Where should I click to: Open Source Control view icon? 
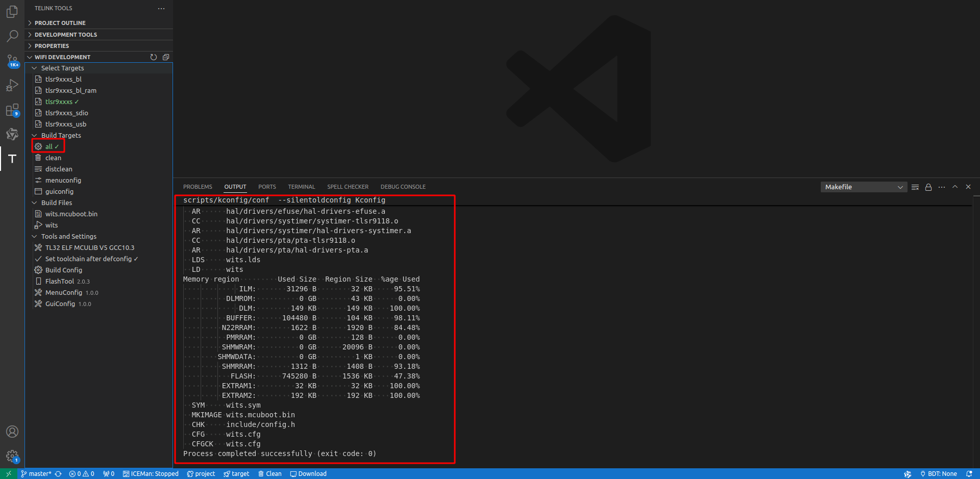12,61
